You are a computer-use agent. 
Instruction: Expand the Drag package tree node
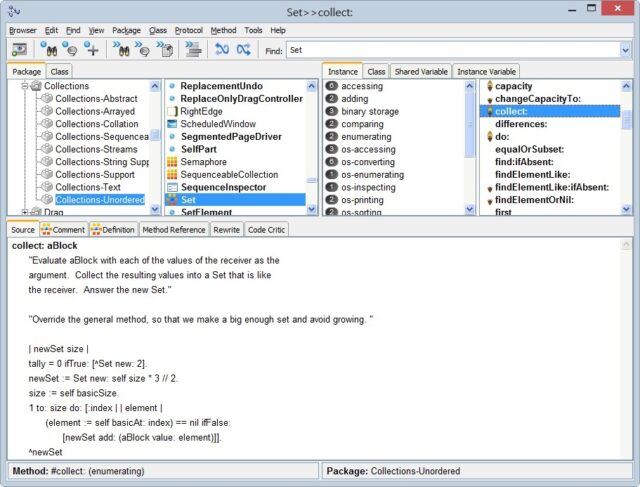coord(22,212)
